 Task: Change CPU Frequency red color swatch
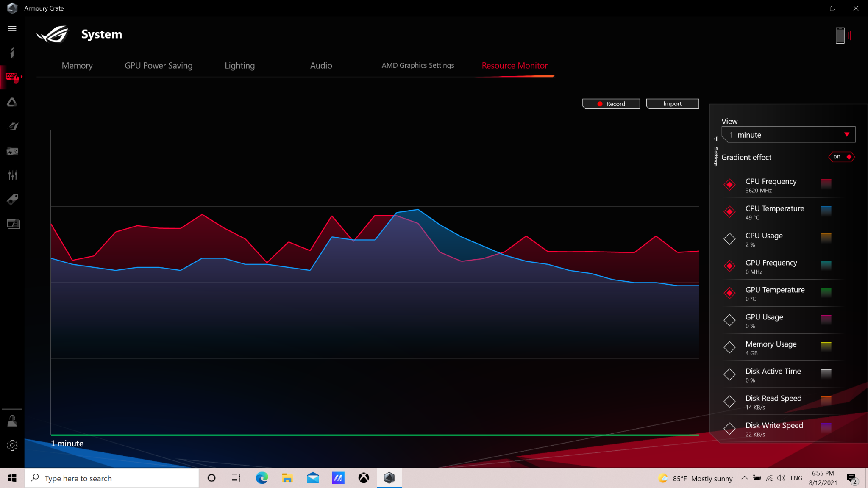tap(826, 184)
